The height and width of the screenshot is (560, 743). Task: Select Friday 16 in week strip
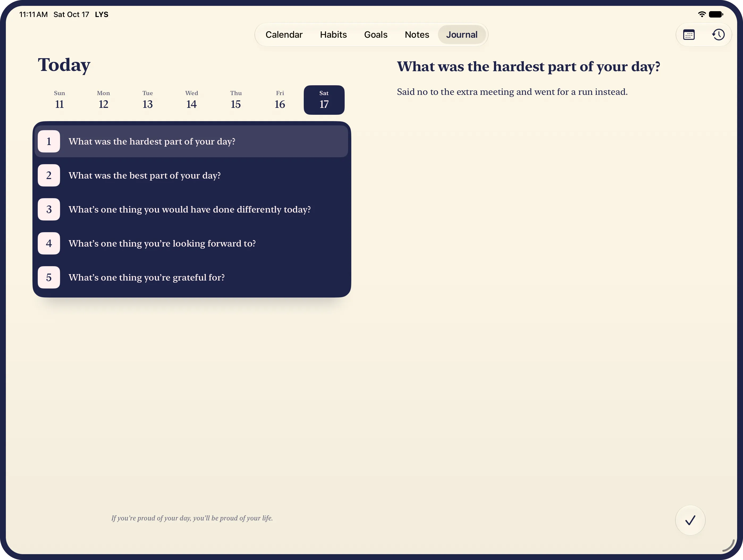(280, 100)
